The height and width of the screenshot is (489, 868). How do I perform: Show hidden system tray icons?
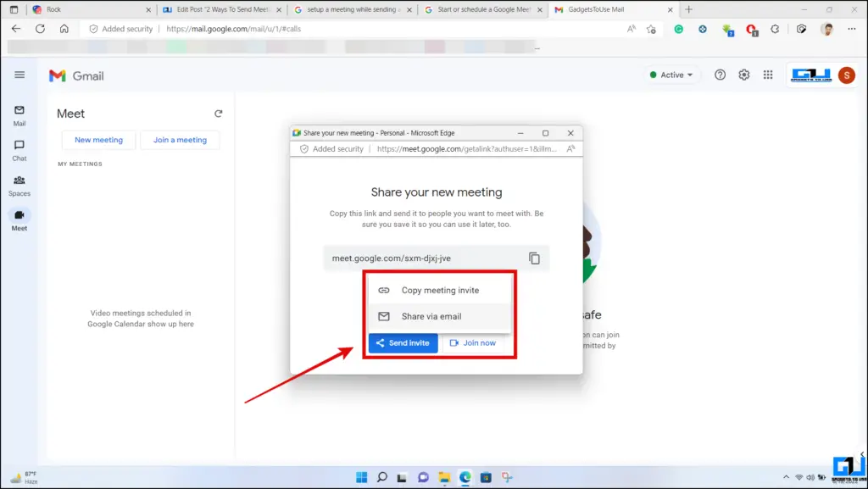click(786, 477)
